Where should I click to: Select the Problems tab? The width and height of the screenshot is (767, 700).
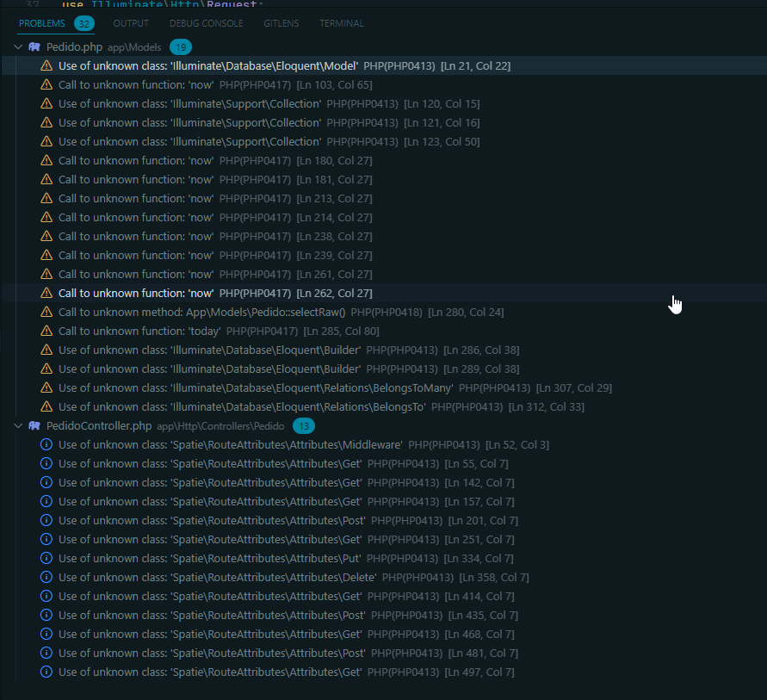(41, 23)
